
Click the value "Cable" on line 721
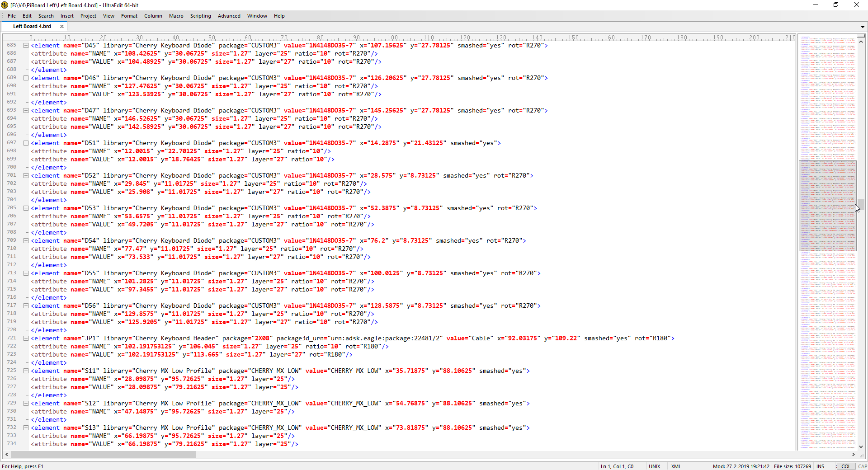click(x=481, y=338)
